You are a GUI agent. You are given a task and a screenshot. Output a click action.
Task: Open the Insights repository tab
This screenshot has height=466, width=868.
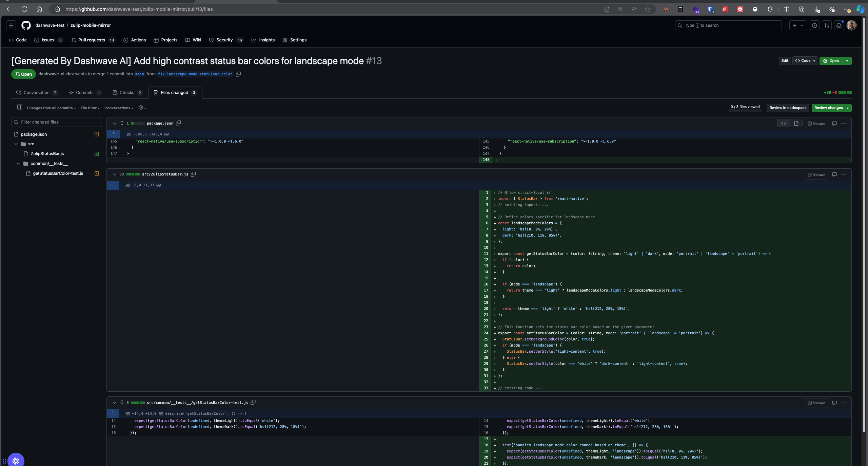click(x=263, y=40)
